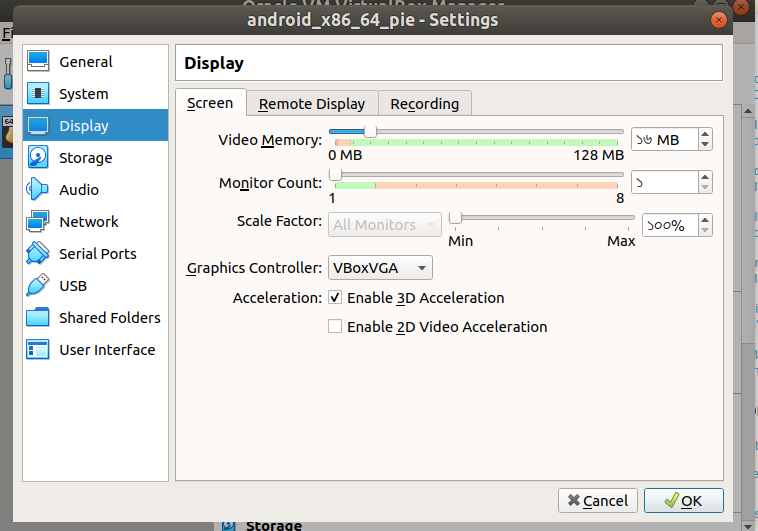Open the Graphics Controller VBoxVGA dropdown

(x=380, y=267)
